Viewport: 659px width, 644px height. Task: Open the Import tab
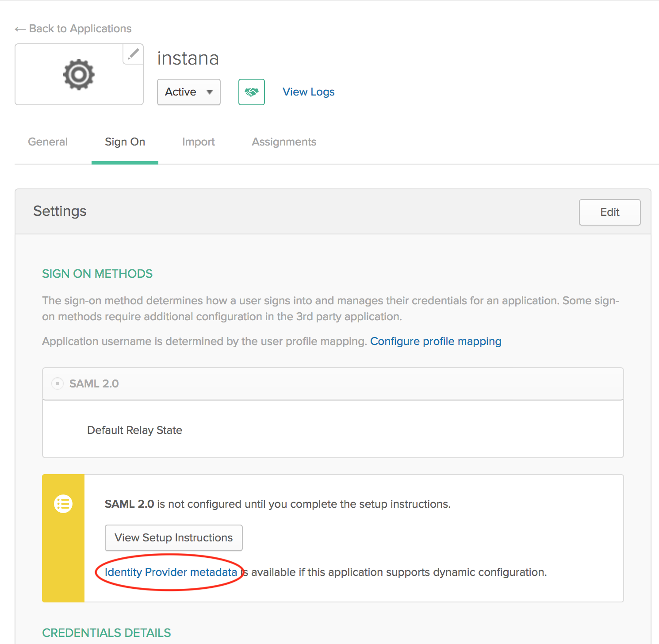pyautogui.click(x=199, y=142)
